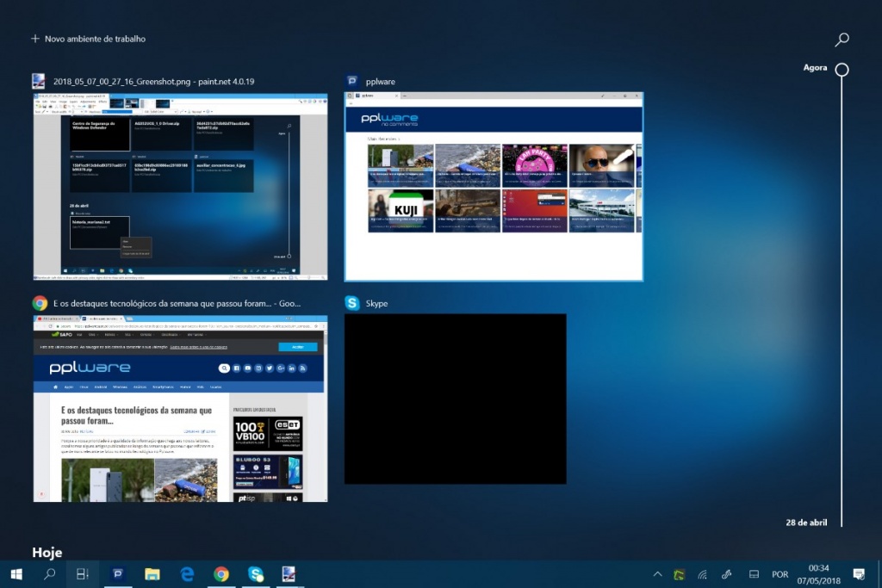The height and width of the screenshot is (588, 882).
Task: Click the Task View icon on the taskbar
Action: [x=83, y=573]
